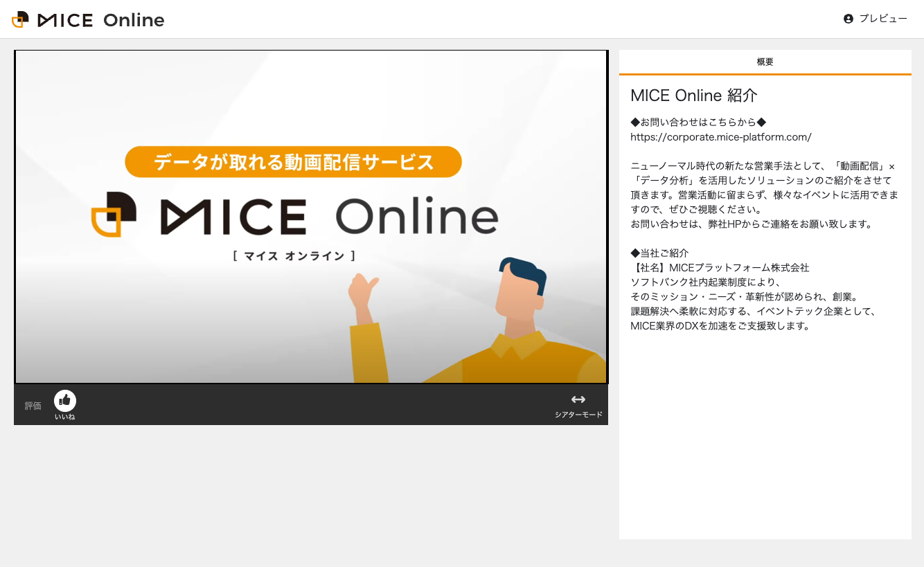The width and height of the screenshot is (924, 567).
Task: Click the orange データが取れる動画配信サービス banner
Action: 293,162
